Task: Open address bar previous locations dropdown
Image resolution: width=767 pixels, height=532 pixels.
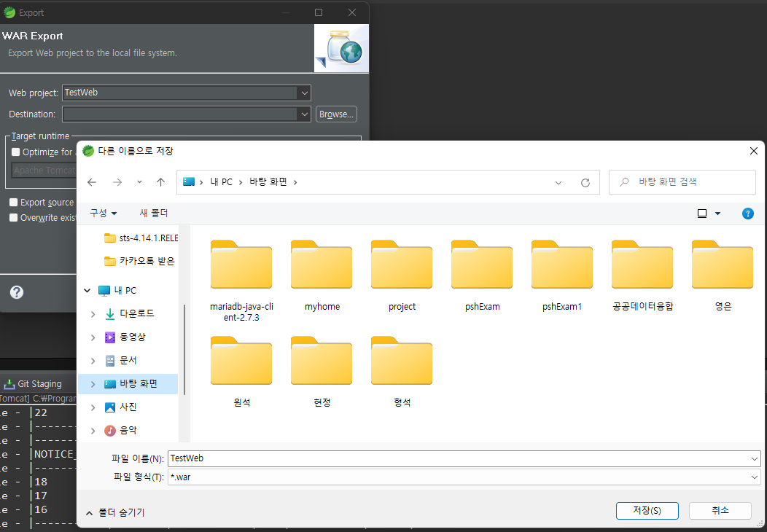Action: (x=558, y=183)
